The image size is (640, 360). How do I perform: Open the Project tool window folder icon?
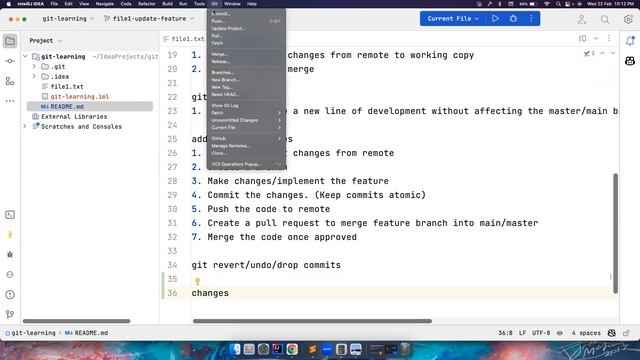click(x=10, y=41)
